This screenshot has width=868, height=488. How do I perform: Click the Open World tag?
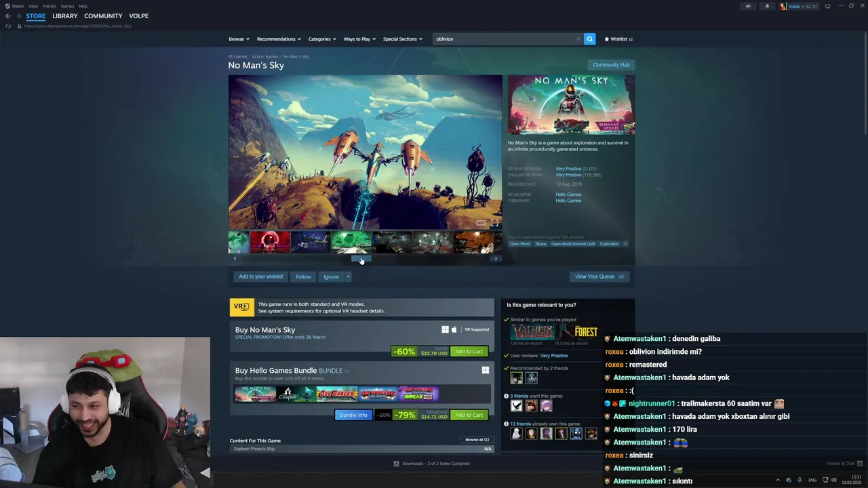click(x=520, y=243)
